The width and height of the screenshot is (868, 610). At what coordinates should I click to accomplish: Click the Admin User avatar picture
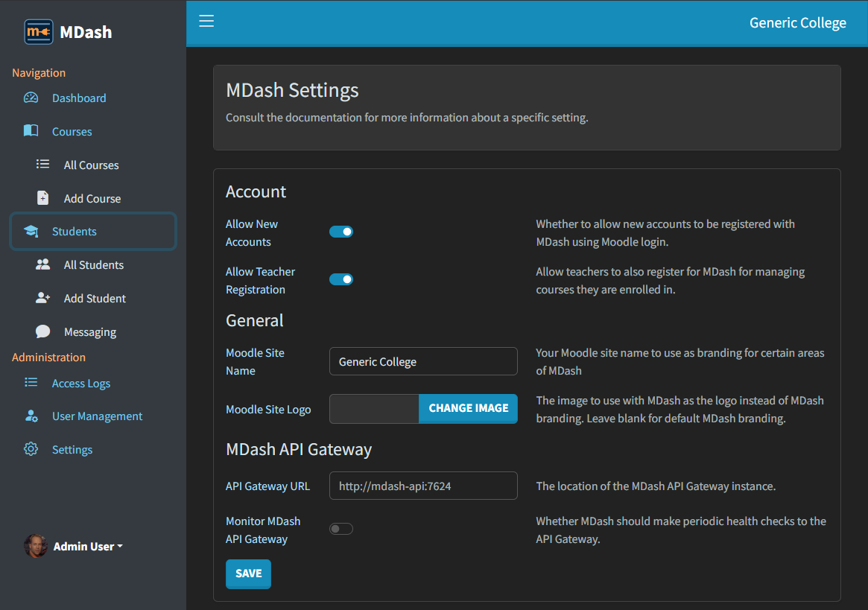(x=36, y=546)
